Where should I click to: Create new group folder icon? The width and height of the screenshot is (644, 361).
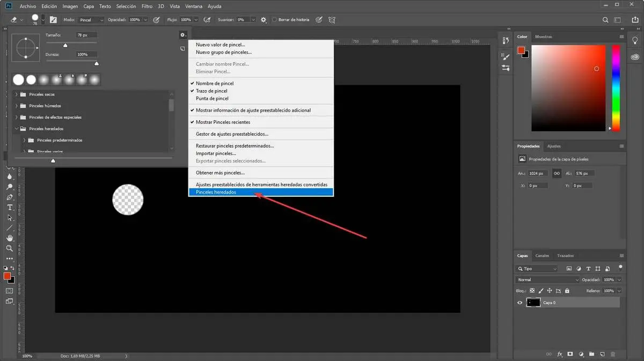tap(591, 354)
